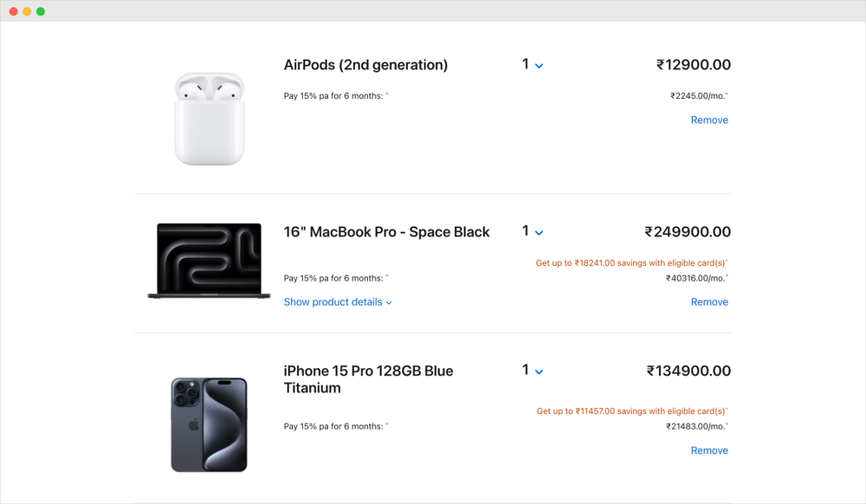Click the 16" MacBook Pro - Space Black title
The width and height of the screenshot is (866, 504).
tap(386, 232)
